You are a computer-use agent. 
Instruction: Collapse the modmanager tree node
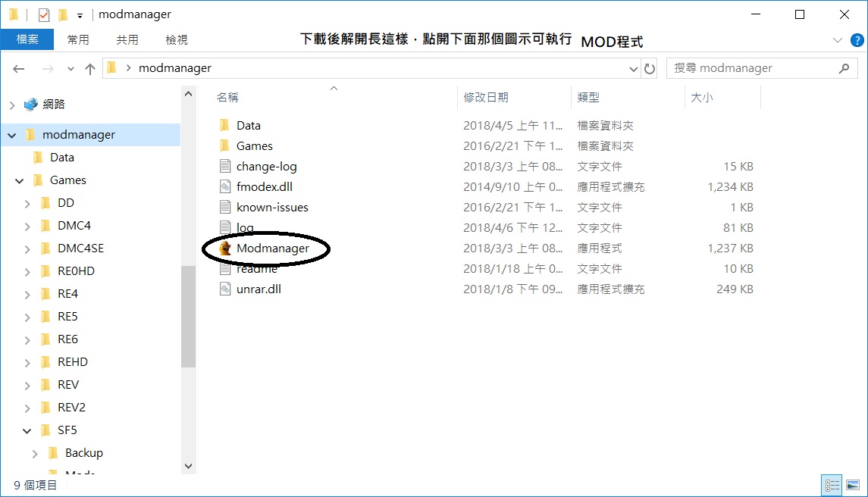12,135
